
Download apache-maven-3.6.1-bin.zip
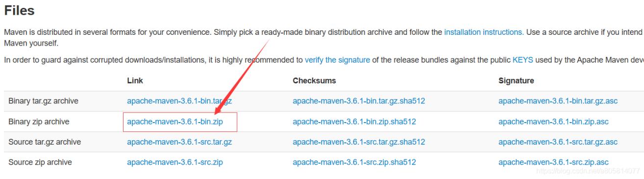pyautogui.click(x=175, y=122)
